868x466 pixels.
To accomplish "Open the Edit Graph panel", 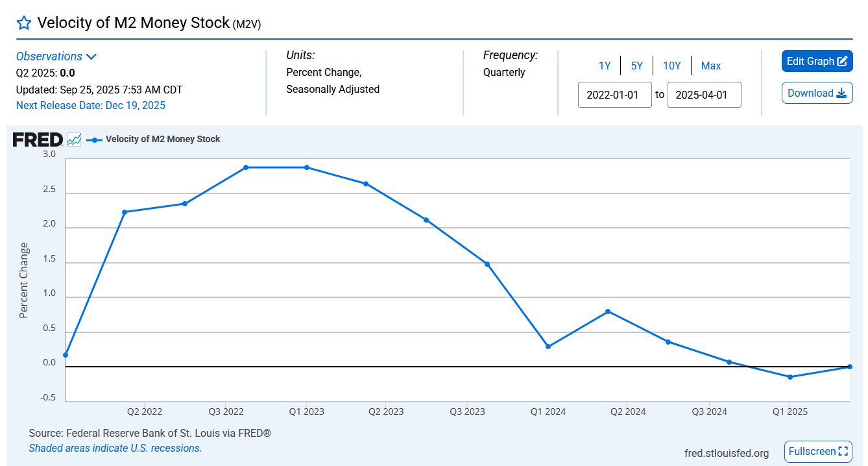I will point(817,61).
